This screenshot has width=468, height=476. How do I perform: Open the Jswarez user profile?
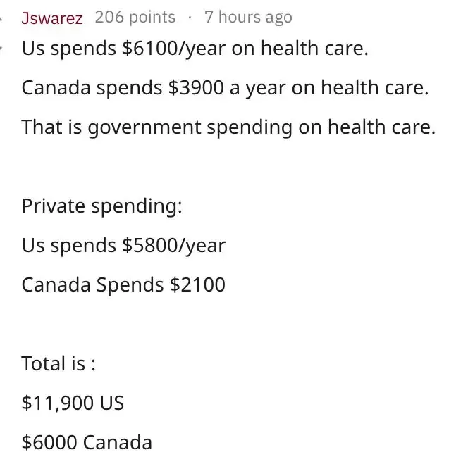52,18
